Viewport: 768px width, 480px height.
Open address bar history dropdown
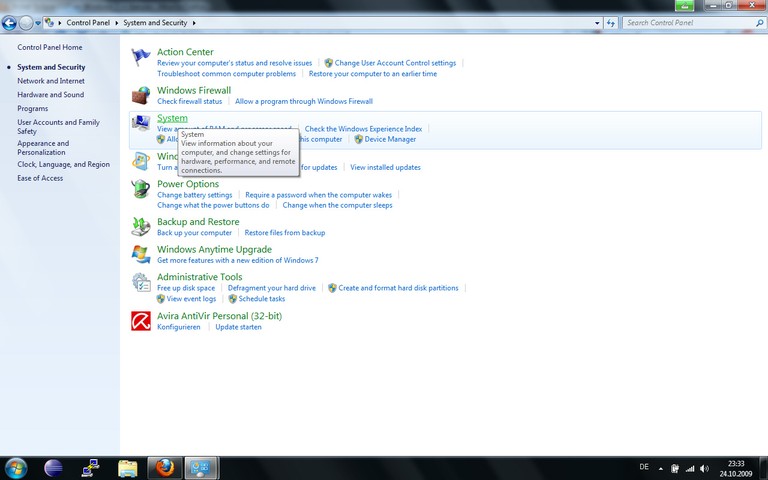[x=597, y=23]
